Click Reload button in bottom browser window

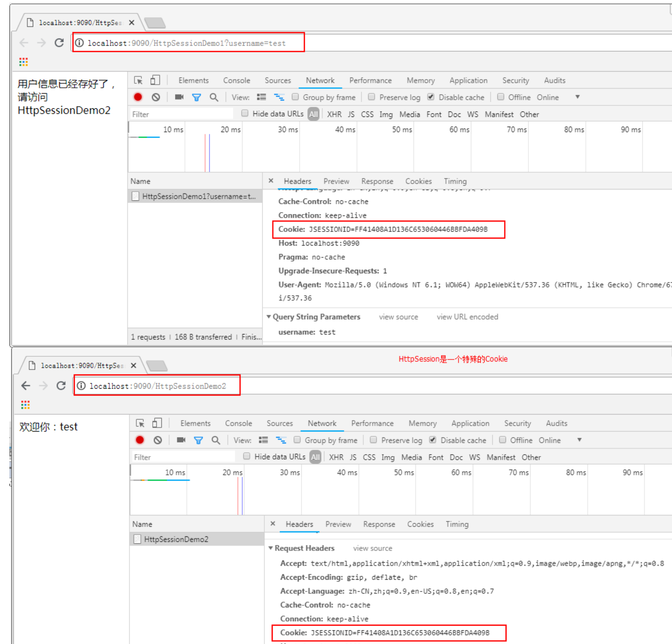click(61, 386)
